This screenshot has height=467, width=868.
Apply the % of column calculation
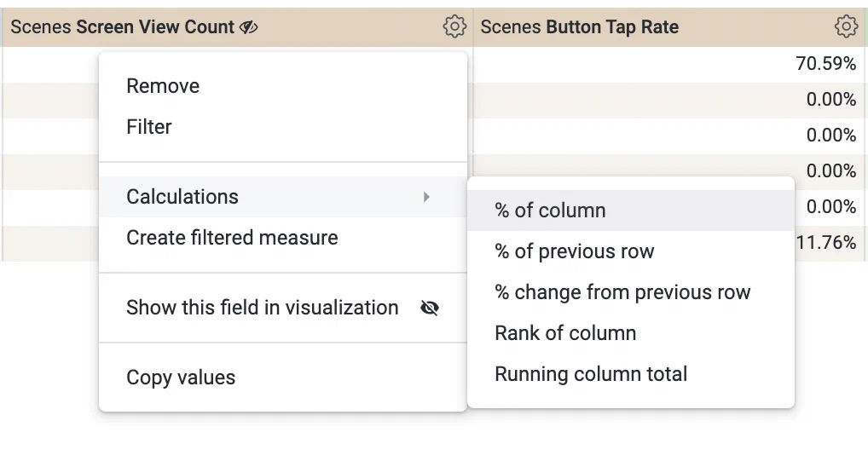click(x=550, y=210)
